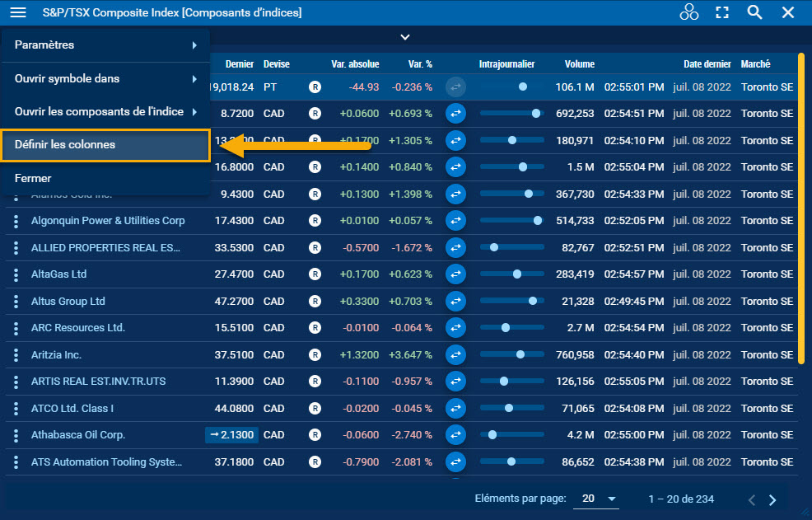This screenshot has height=520, width=812.
Task: Toggle fullscreen mode icon
Action: pyautogui.click(x=722, y=12)
